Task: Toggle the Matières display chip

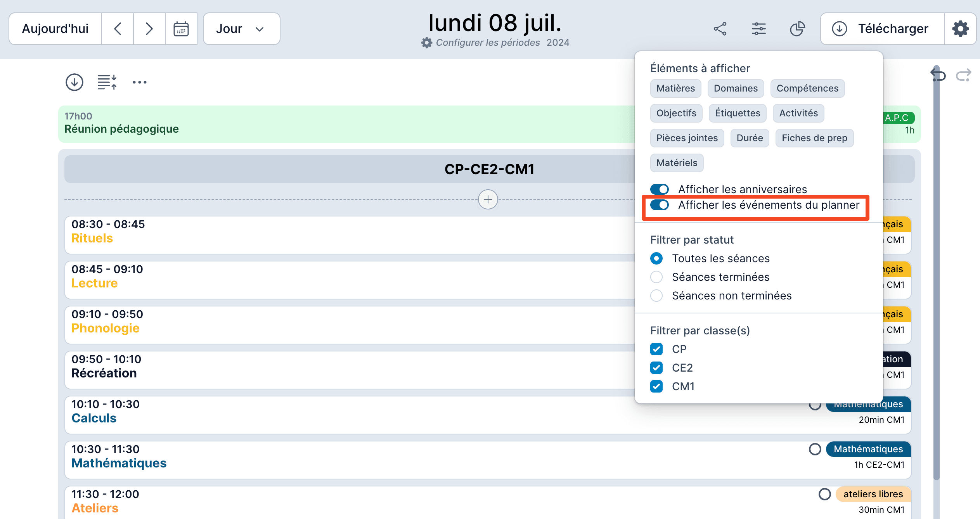Action: 675,88
